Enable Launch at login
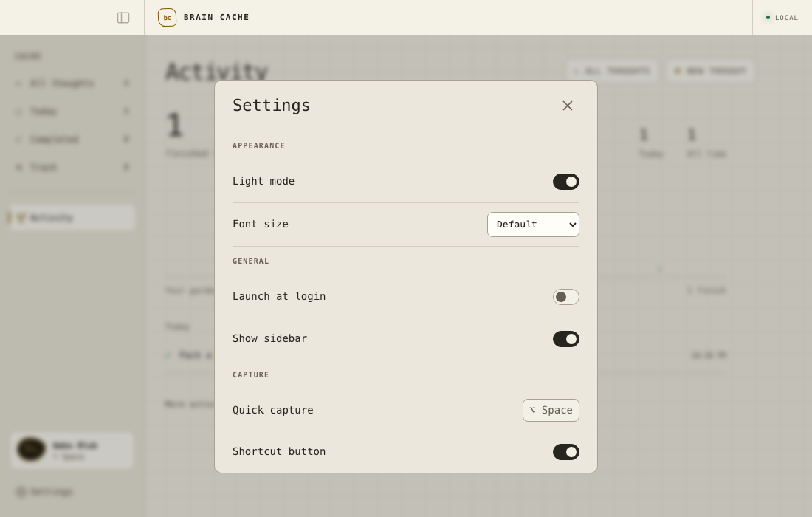The width and height of the screenshot is (812, 517). (566, 297)
